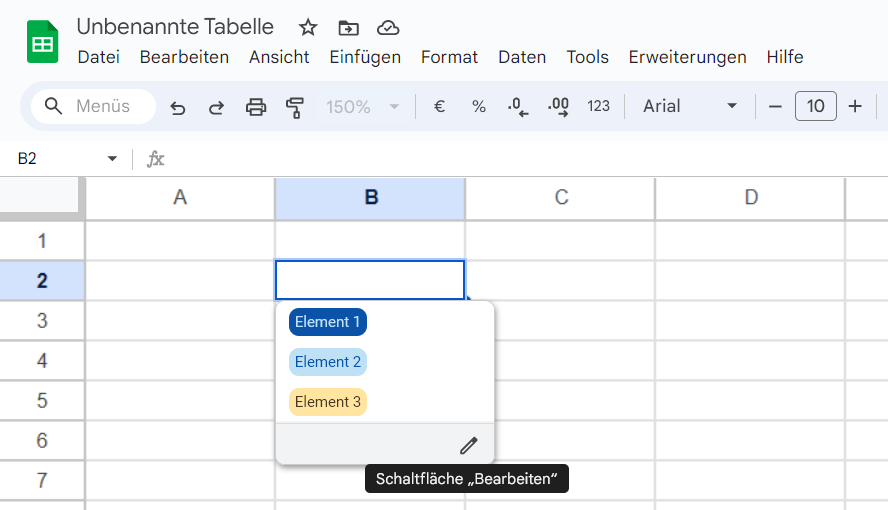
Task: Check the cloud save status icon
Action: point(388,27)
